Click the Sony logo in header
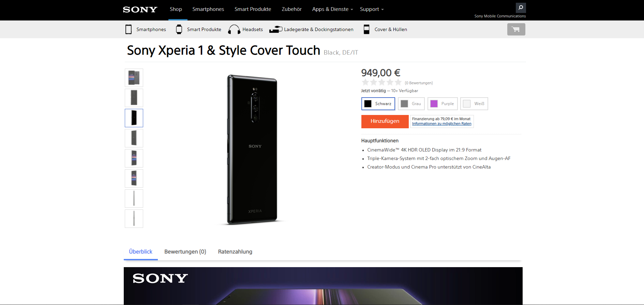The image size is (644, 305). point(140,10)
